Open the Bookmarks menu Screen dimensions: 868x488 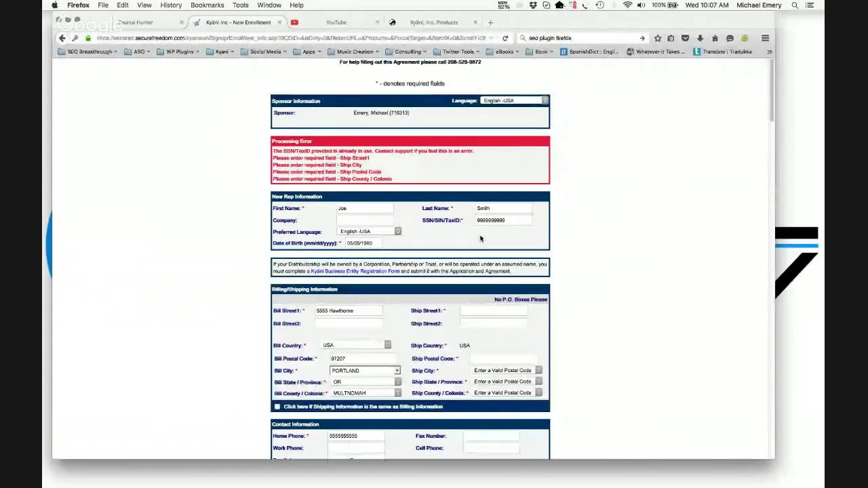(x=207, y=5)
